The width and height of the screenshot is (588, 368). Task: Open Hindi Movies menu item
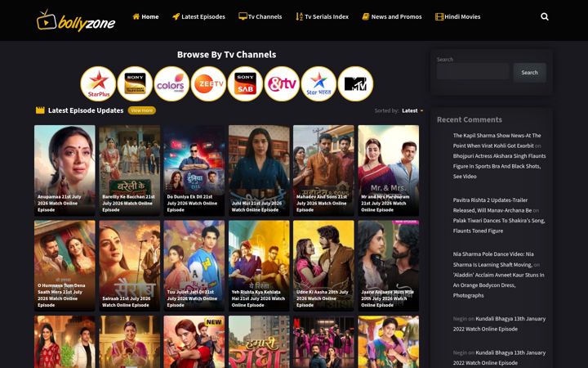point(457,16)
